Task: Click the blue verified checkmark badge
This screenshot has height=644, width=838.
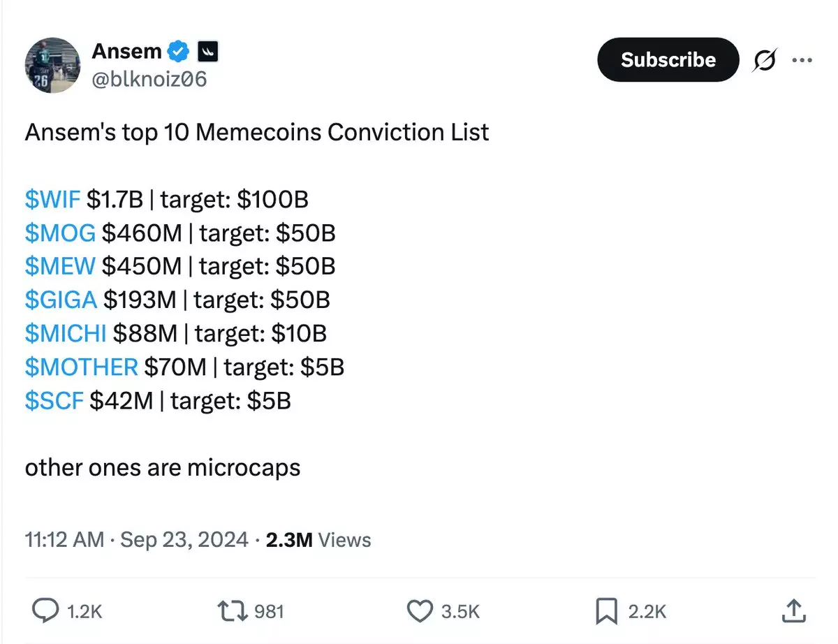Action: pos(179,51)
